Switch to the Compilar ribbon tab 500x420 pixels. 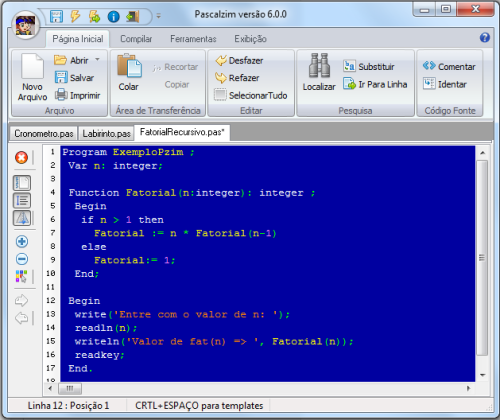click(136, 39)
